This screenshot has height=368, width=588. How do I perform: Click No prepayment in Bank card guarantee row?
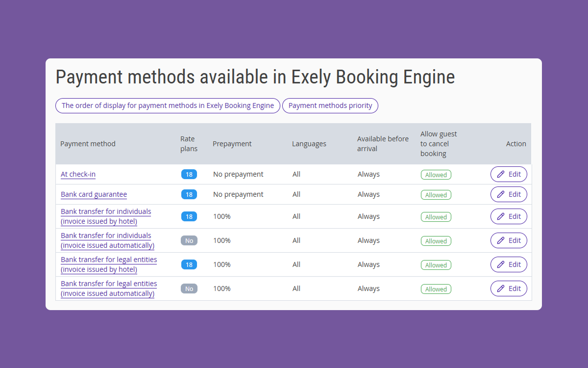pos(238,194)
